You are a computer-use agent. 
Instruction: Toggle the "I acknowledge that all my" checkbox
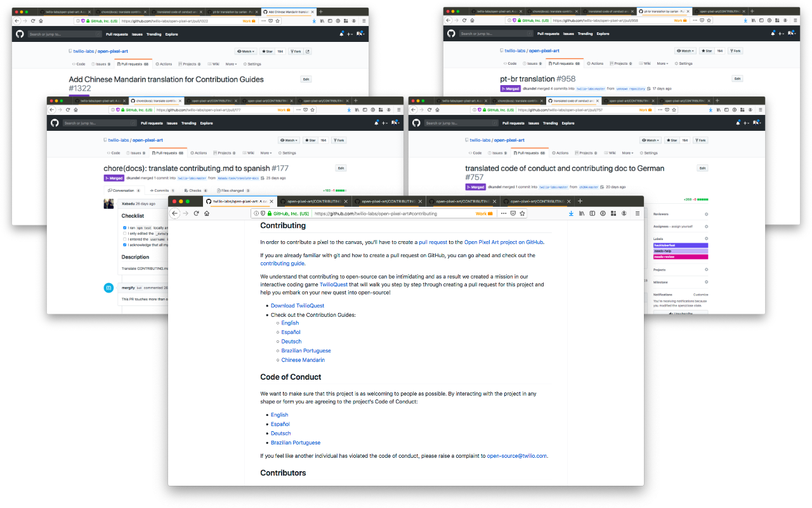(125, 244)
